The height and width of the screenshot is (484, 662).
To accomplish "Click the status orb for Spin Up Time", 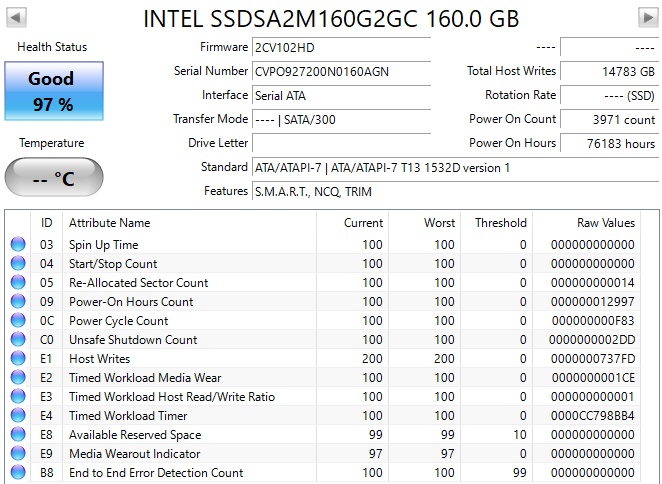I will (x=18, y=245).
